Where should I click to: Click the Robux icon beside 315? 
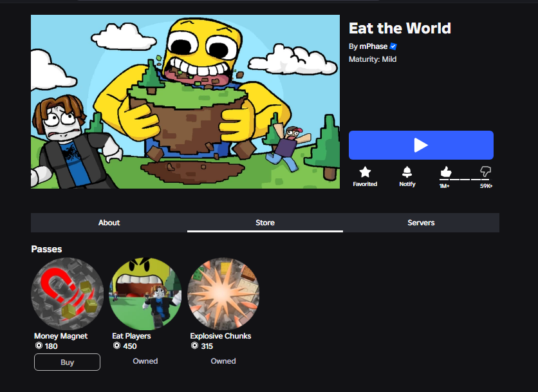[195, 346]
